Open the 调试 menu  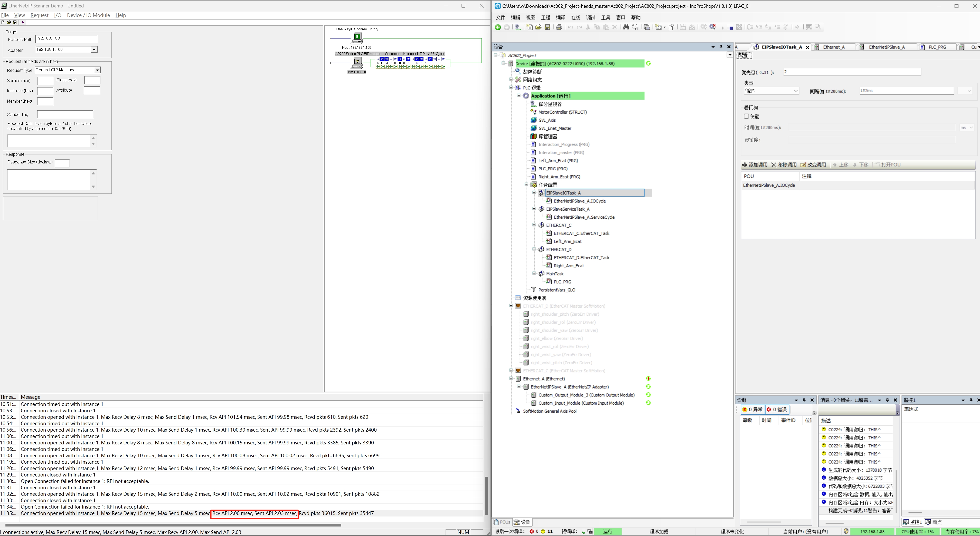[590, 17]
